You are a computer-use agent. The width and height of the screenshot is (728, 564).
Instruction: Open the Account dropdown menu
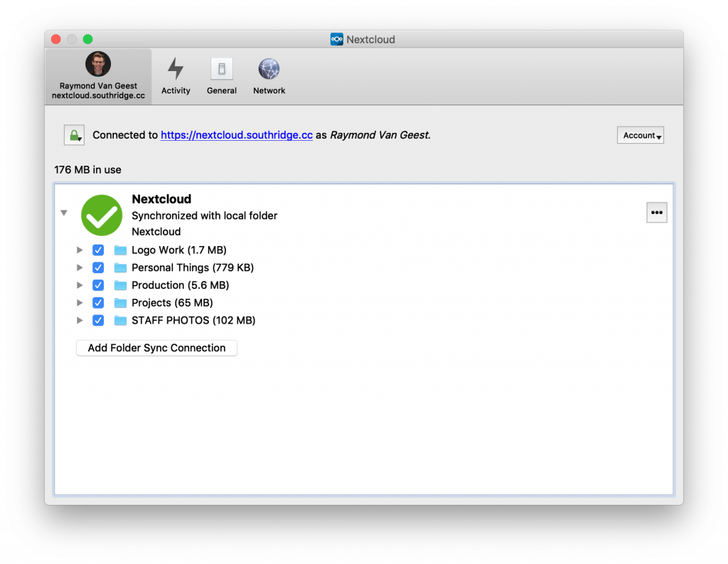(x=640, y=135)
